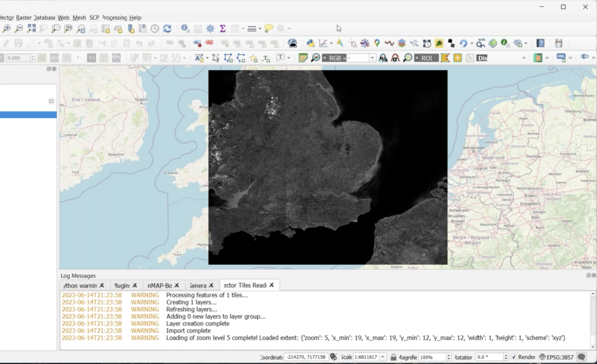Open the Statistical Summary panel
The image size is (597, 364).
pos(223,28)
